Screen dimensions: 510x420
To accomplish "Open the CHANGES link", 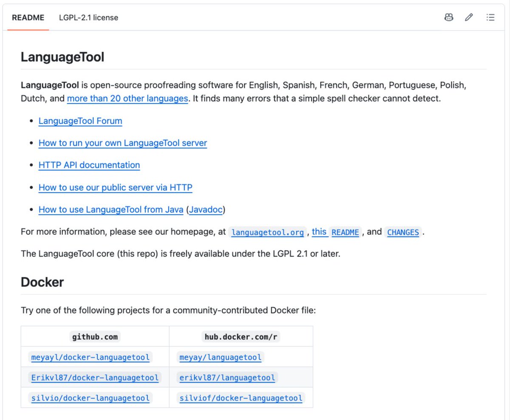I will 403,232.
